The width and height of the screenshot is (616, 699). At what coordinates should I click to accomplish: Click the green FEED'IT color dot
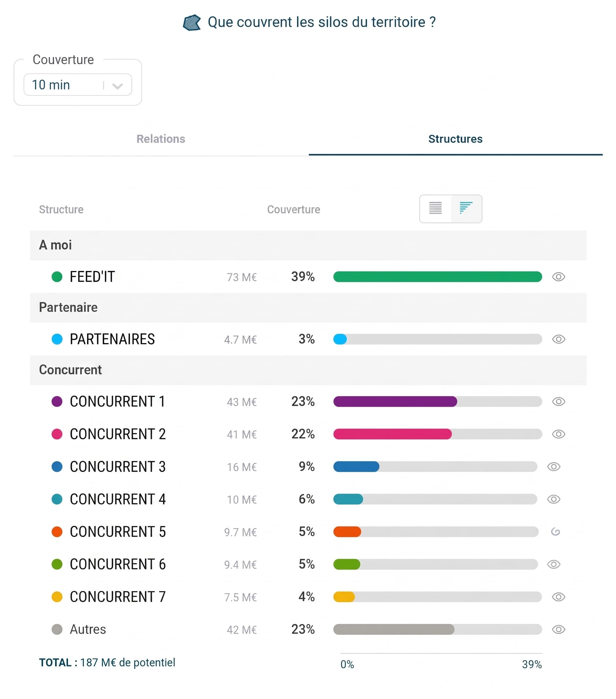pos(57,277)
